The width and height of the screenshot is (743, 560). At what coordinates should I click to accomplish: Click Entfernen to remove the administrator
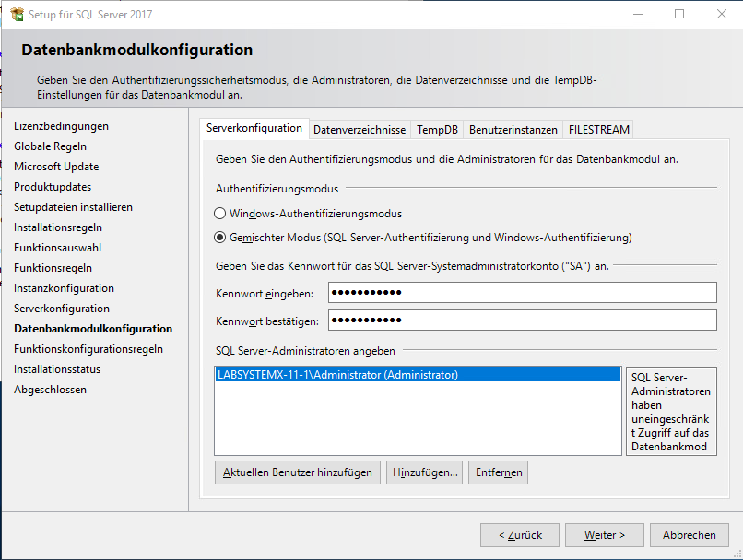point(498,472)
